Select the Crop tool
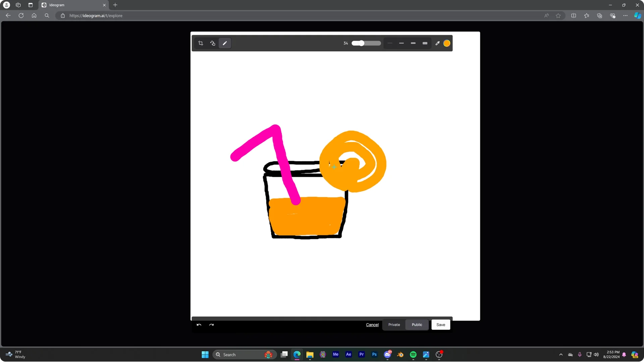 (201, 43)
